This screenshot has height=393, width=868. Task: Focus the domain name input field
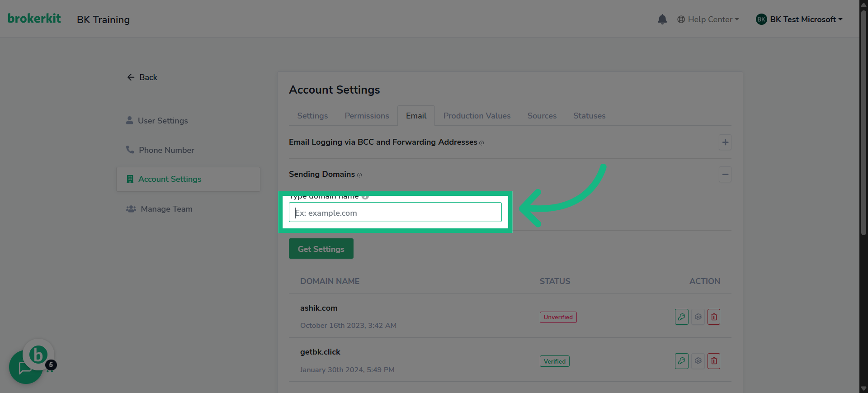point(395,213)
